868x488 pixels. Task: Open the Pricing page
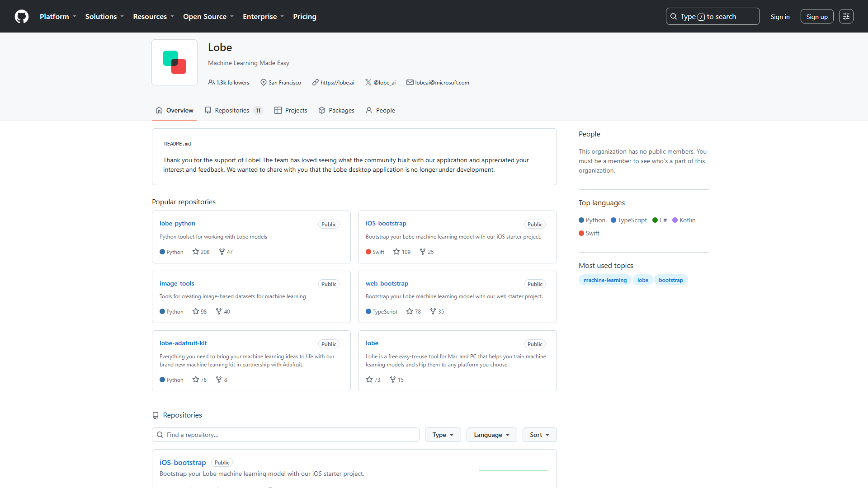[x=305, y=17]
